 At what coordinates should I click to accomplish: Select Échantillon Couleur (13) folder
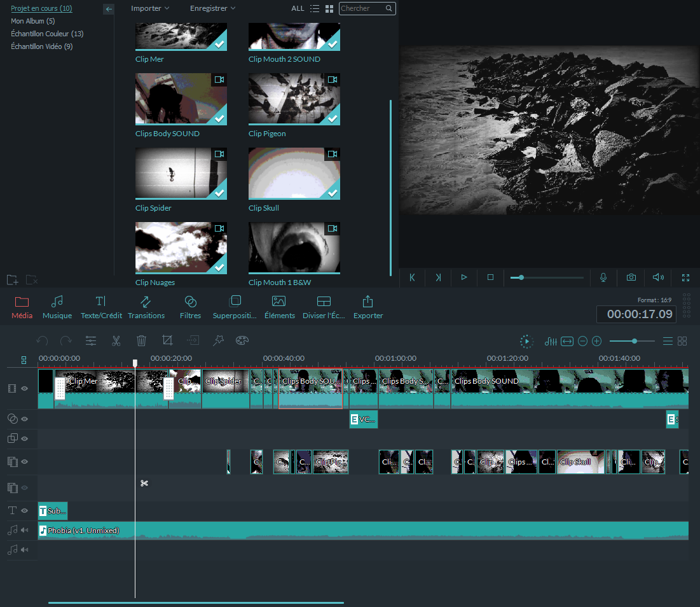tap(47, 34)
